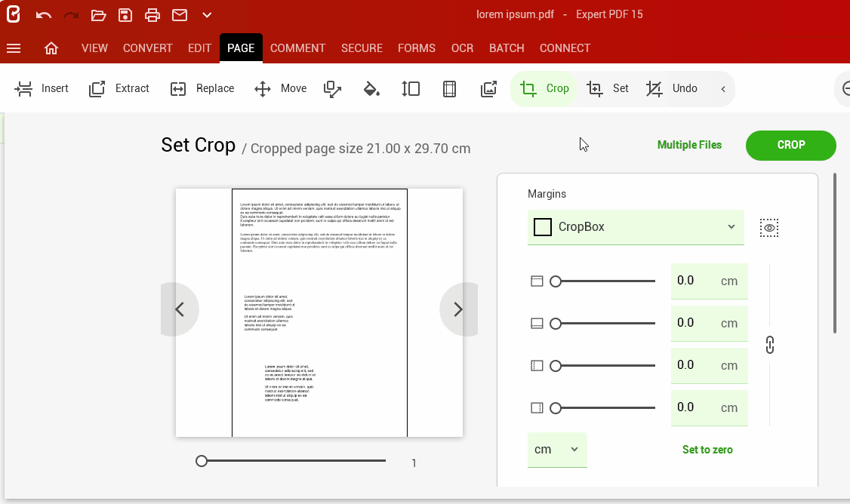Switch to the COMMENT tab
The image size is (850, 504).
point(297,48)
